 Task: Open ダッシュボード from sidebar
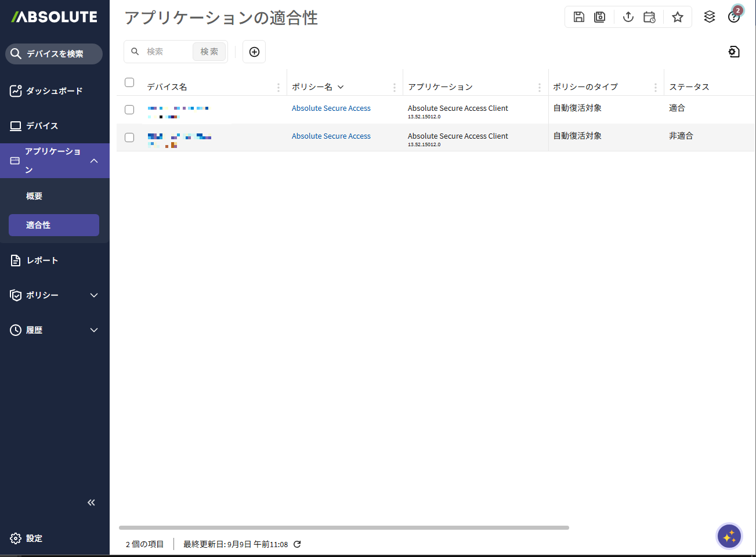tap(54, 91)
